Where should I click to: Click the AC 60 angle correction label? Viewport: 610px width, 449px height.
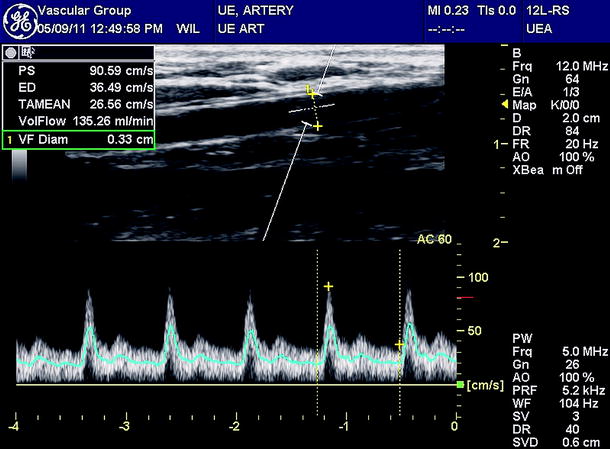tap(435, 240)
